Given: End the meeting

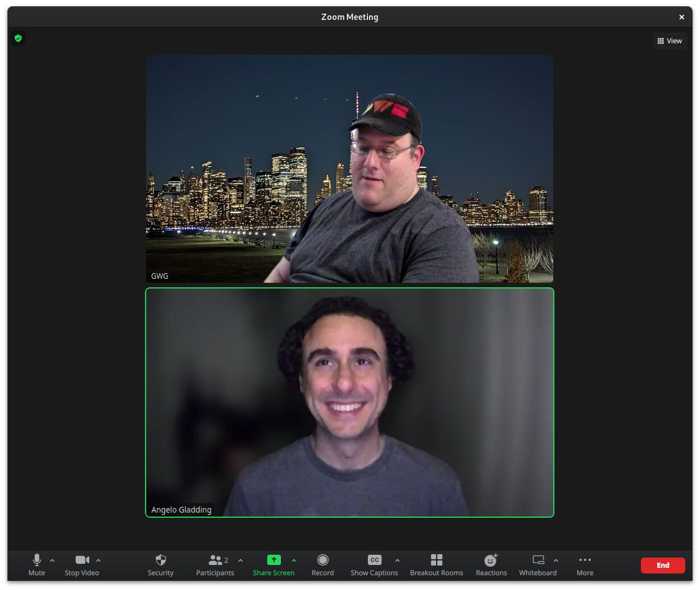Looking at the screenshot, I should 663,565.
